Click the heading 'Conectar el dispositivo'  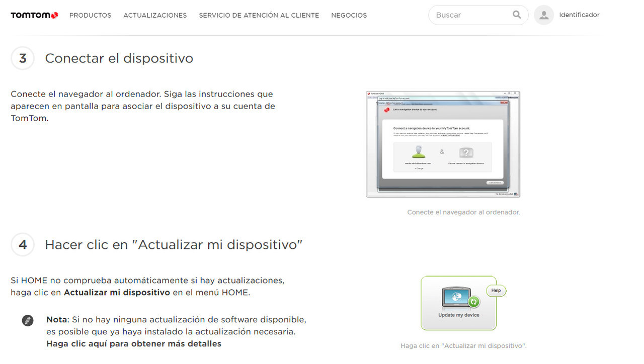tap(119, 58)
